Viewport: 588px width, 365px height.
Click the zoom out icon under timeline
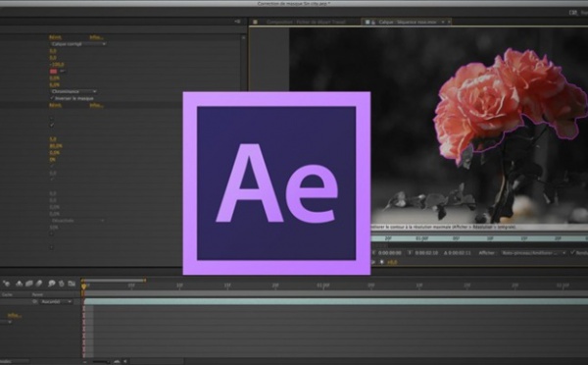pos(85,362)
